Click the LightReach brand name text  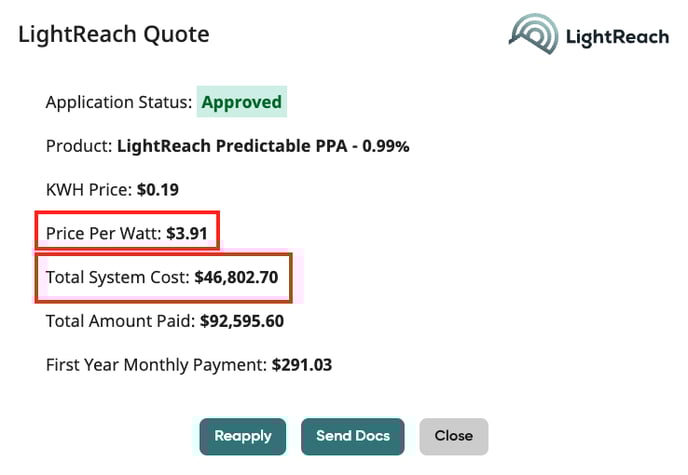tap(617, 37)
